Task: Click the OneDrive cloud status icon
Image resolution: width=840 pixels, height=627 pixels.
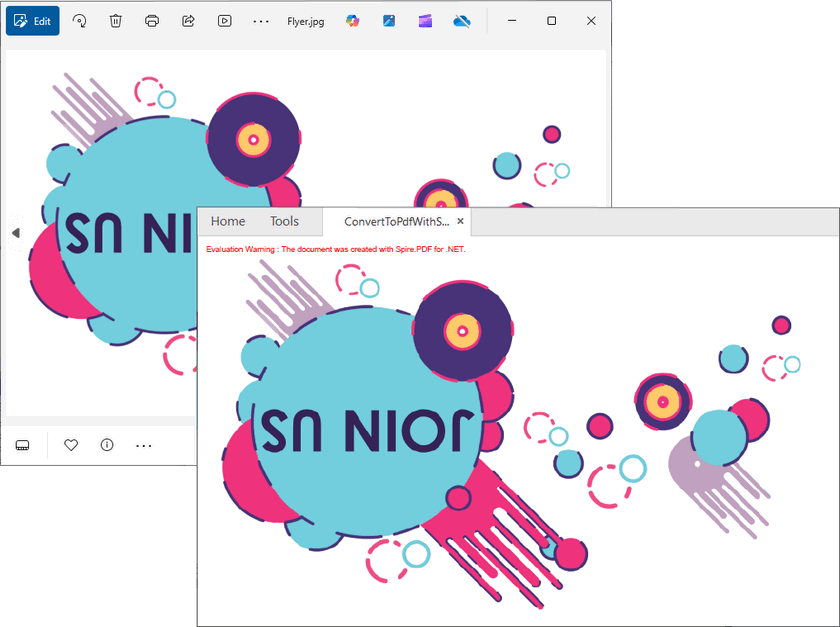Action: (462, 21)
